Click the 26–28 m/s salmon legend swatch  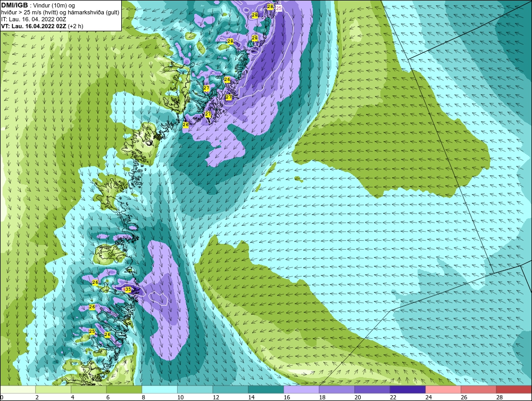[x=478, y=389]
